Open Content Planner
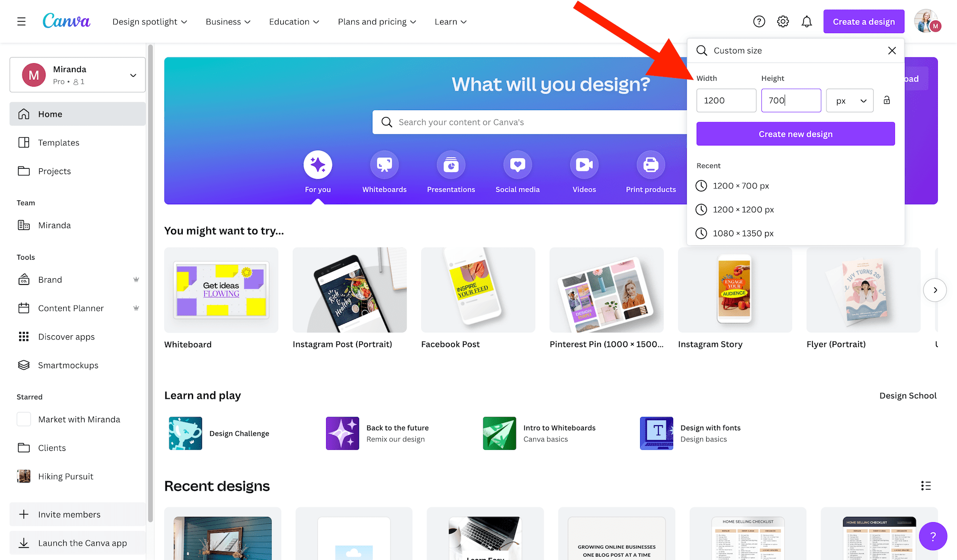 pyautogui.click(x=78, y=308)
